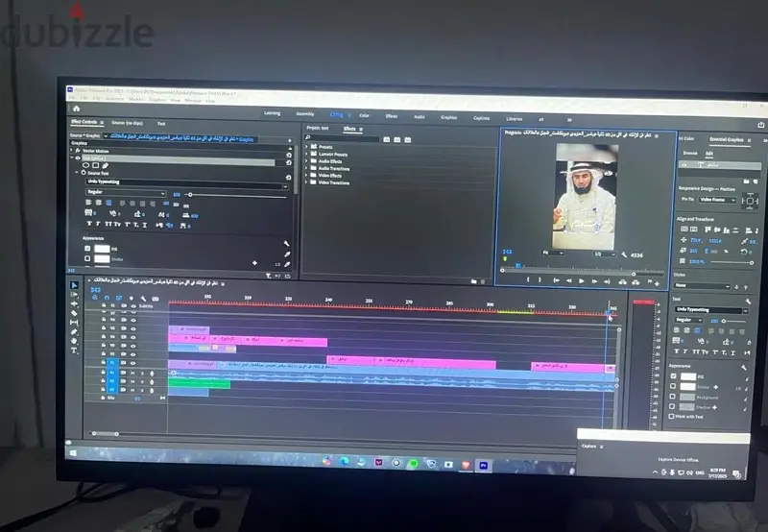The width and height of the screenshot is (768, 532).
Task: Click the font size slider in Effect Controls
Action: point(237,195)
